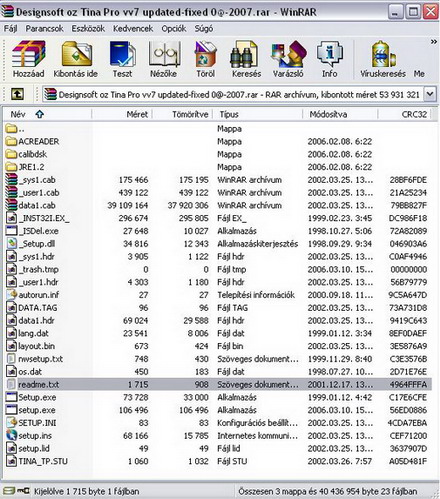Sort by the CRC32 column header
Viewport: 440px width, 499px height.
pyautogui.click(x=404, y=114)
